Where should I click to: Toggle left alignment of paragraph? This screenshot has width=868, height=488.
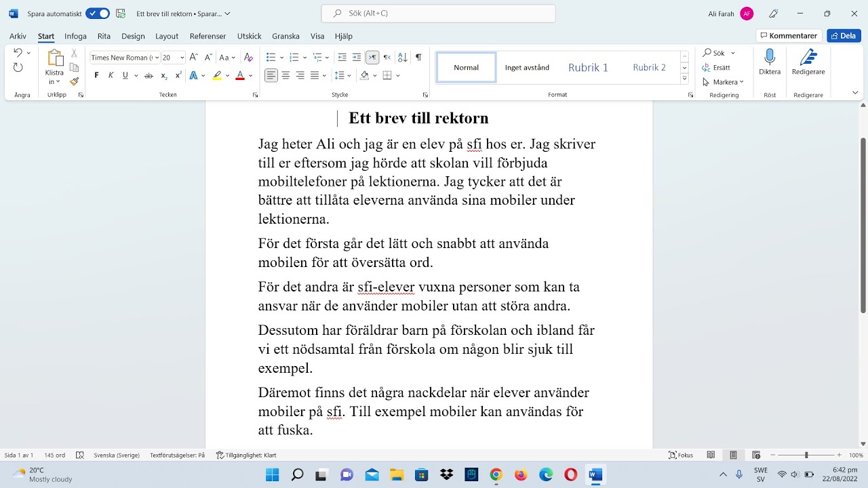tap(271, 75)
